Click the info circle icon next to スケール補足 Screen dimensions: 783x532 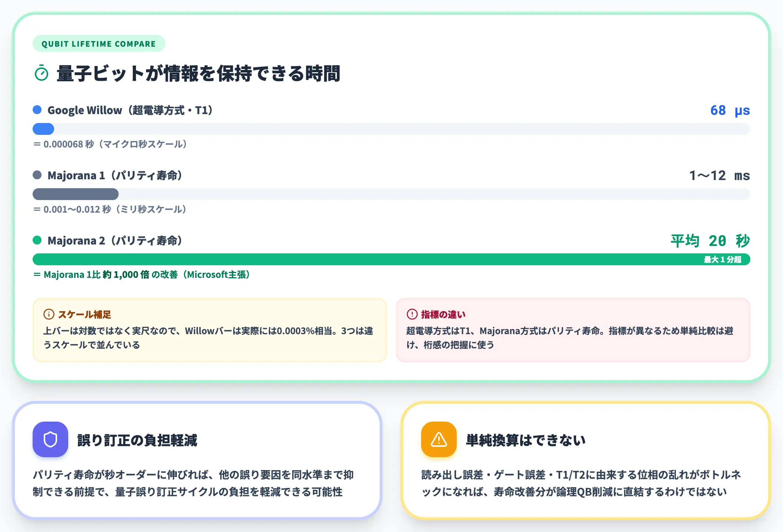[49, 314]
